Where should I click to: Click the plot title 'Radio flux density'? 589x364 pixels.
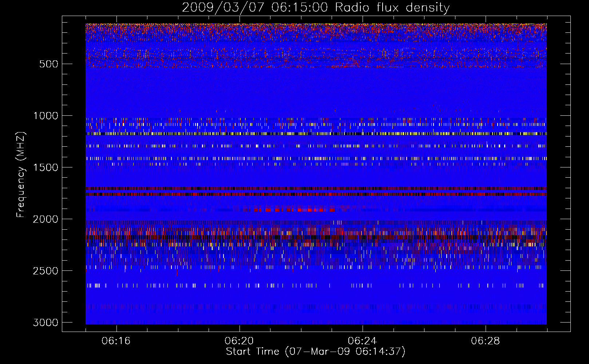tap(392, 8)
